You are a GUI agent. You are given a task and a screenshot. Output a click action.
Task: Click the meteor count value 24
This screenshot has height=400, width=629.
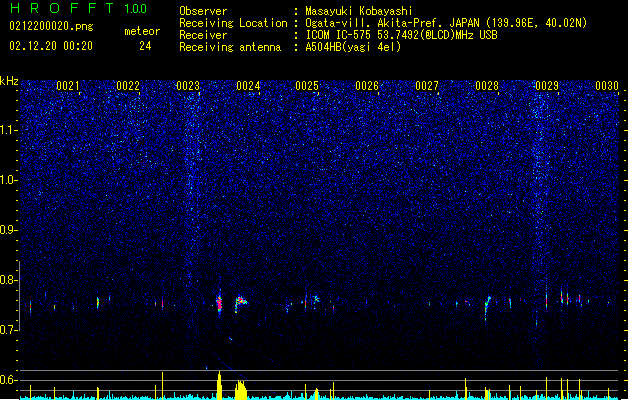pyautogui.click(x=145, y=46)
